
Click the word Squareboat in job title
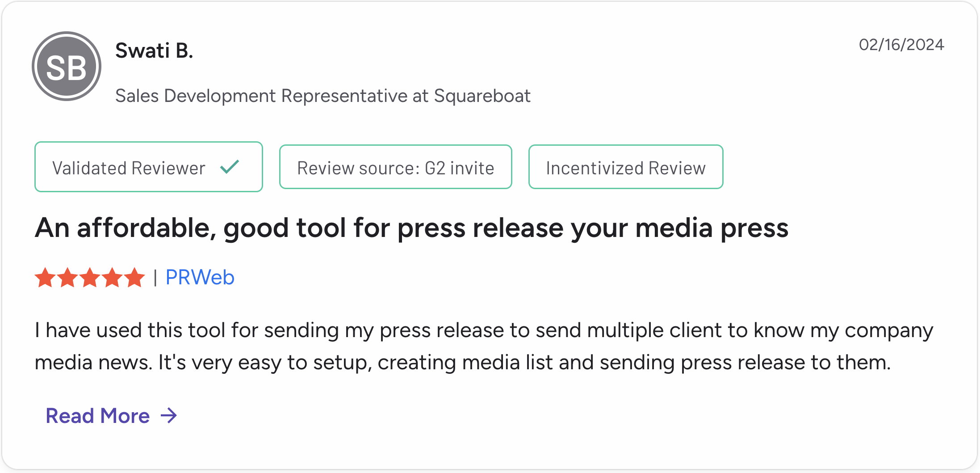[x=482, y=96]
